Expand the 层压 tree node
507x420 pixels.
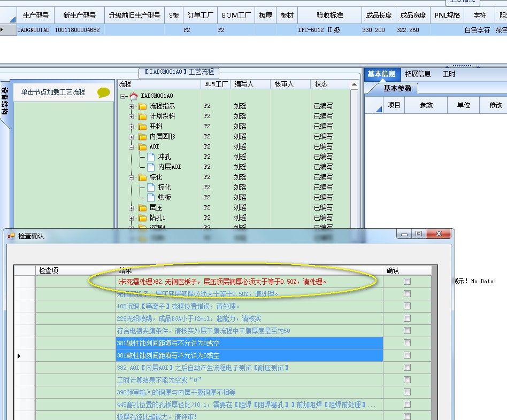pos(131,208)
